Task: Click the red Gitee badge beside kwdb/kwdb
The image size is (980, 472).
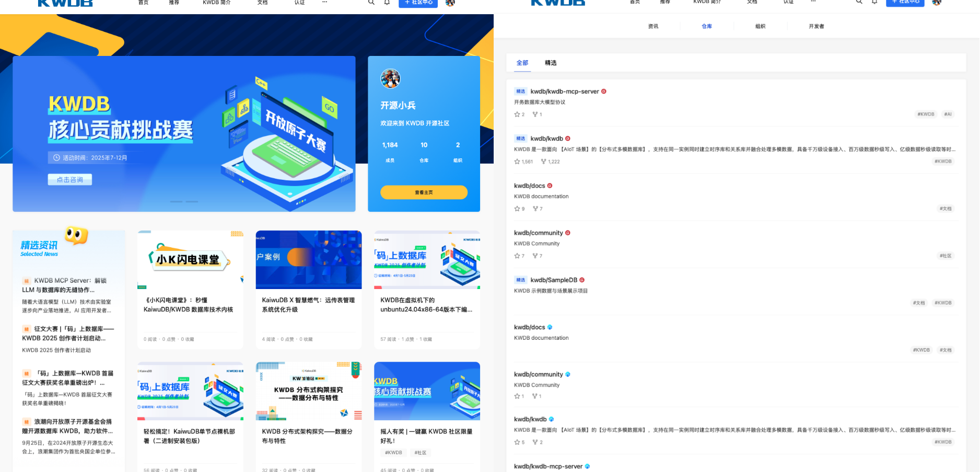Action: [x=568, y=139]
